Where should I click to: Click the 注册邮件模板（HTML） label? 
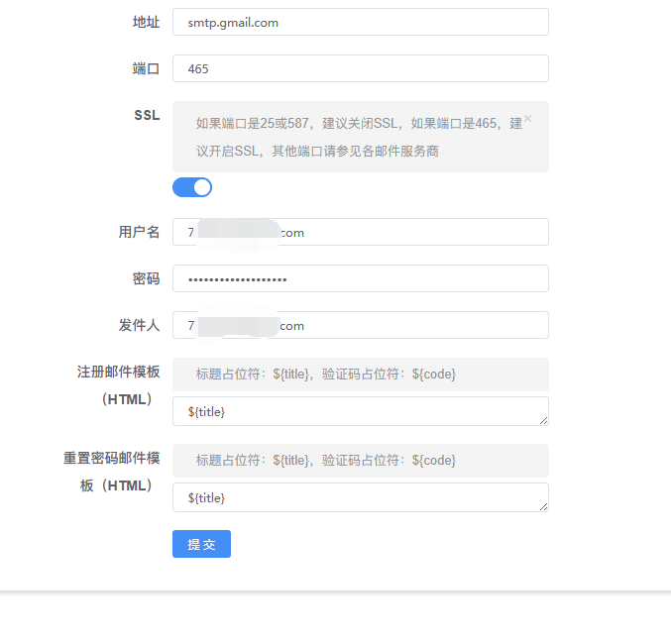119,385
